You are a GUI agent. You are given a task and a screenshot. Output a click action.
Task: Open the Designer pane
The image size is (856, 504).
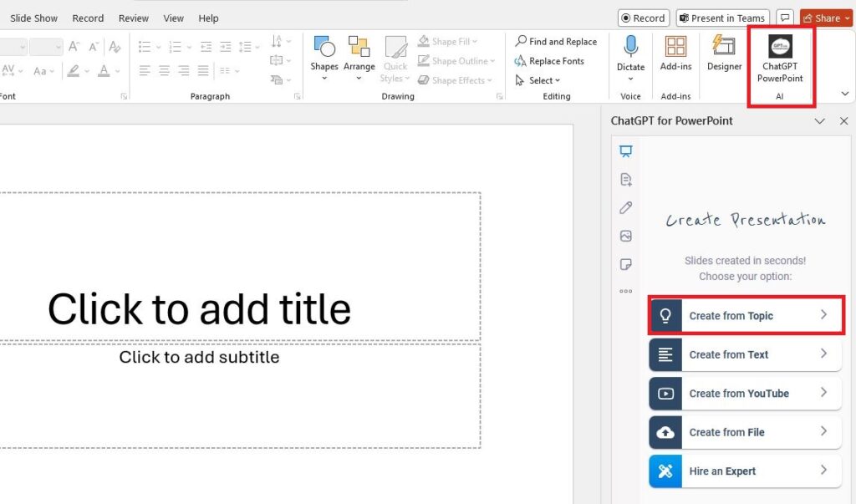[x=724, y=53]
